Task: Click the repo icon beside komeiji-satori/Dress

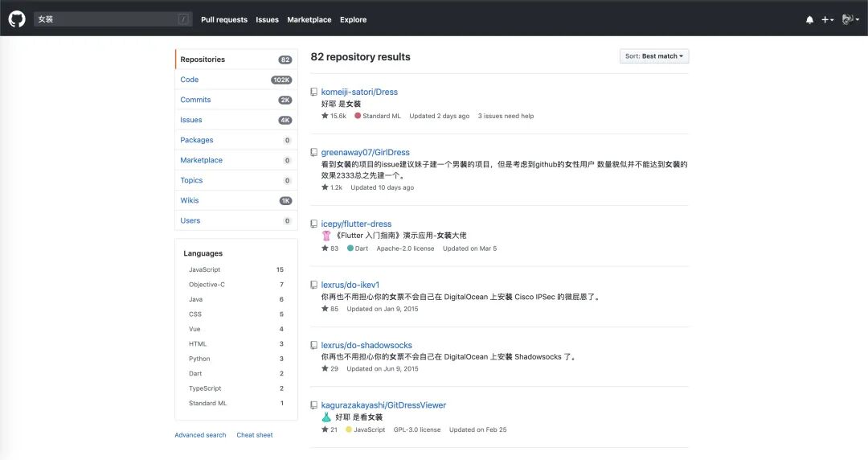Action: pyautogui.click(x=314, y=92)
